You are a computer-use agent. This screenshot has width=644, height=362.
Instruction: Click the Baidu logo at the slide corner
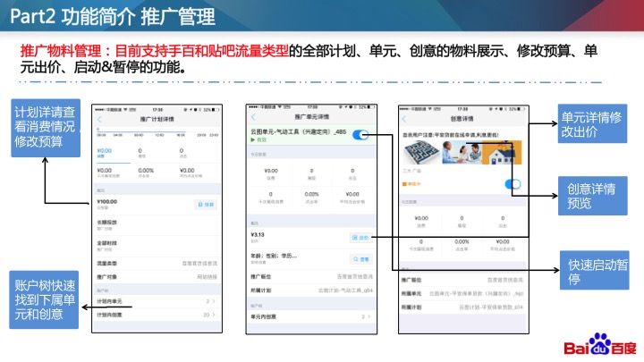(x=599, y=345)
